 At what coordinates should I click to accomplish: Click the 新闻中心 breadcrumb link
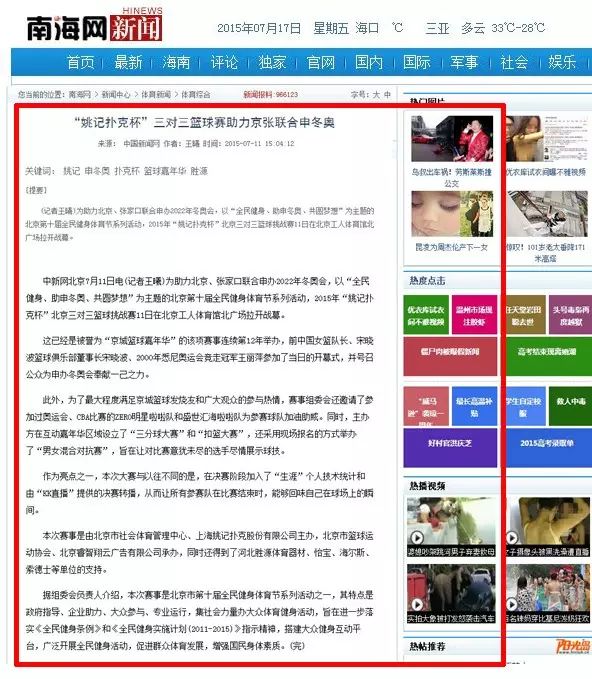point(116,94)
